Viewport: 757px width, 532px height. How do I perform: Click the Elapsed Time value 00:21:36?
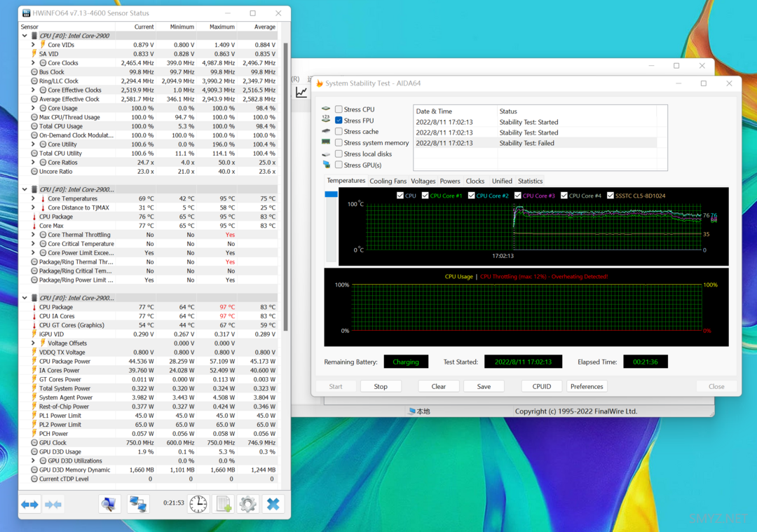[x=646, y=362]
